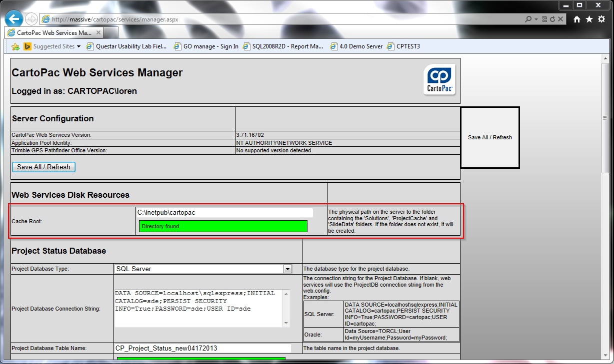
Task: Click 'Logged in as: CARTOPAC\loren' text
Action: (74, 91)
